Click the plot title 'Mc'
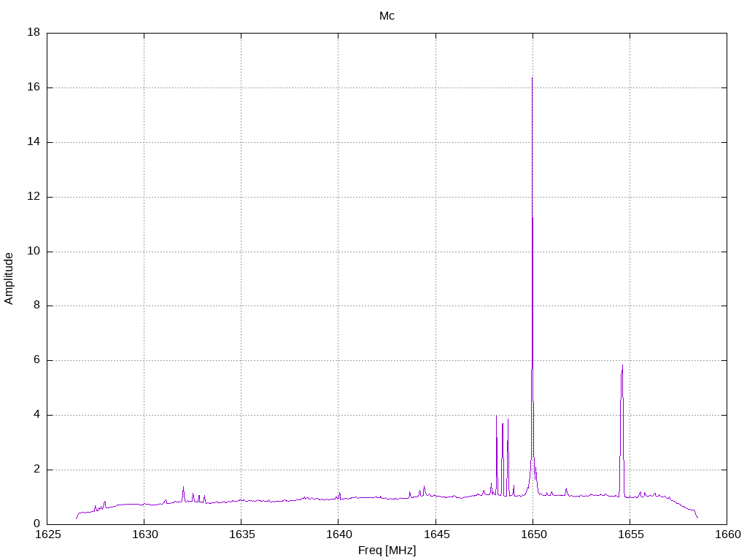 click(387, 16)
